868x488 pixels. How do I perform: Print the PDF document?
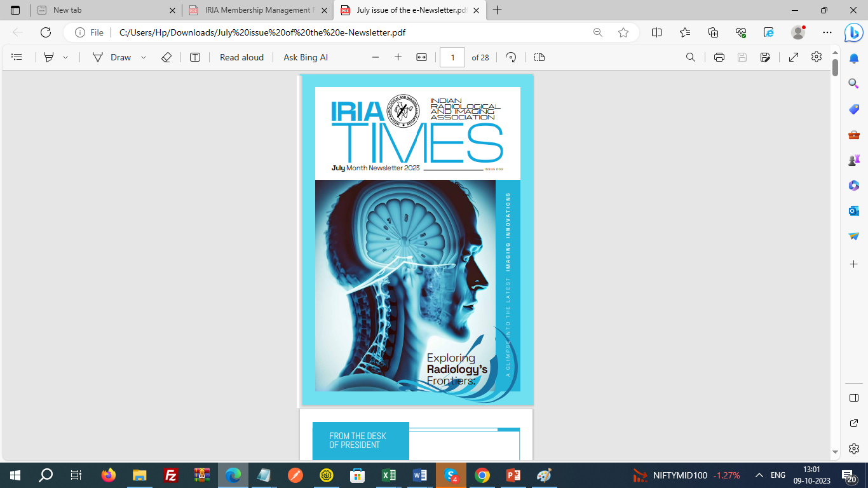(719, 57)
